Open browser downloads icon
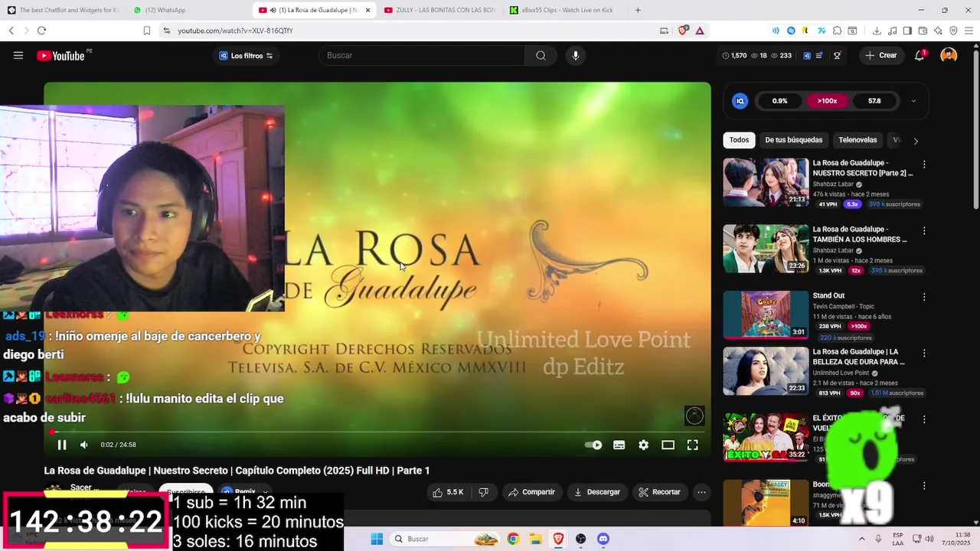Viewport: 980px width, 551px height. [x=877, y=31]
